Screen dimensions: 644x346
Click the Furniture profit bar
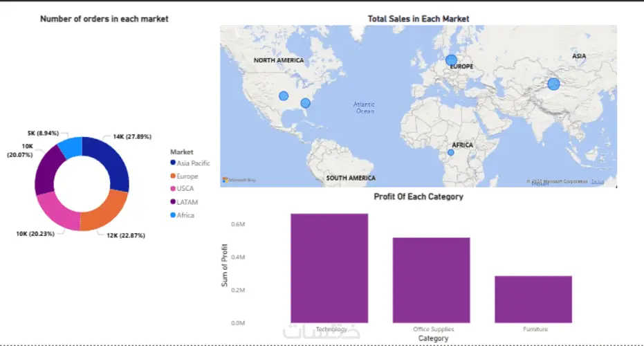pyautogui.click(x=533, y=299)
